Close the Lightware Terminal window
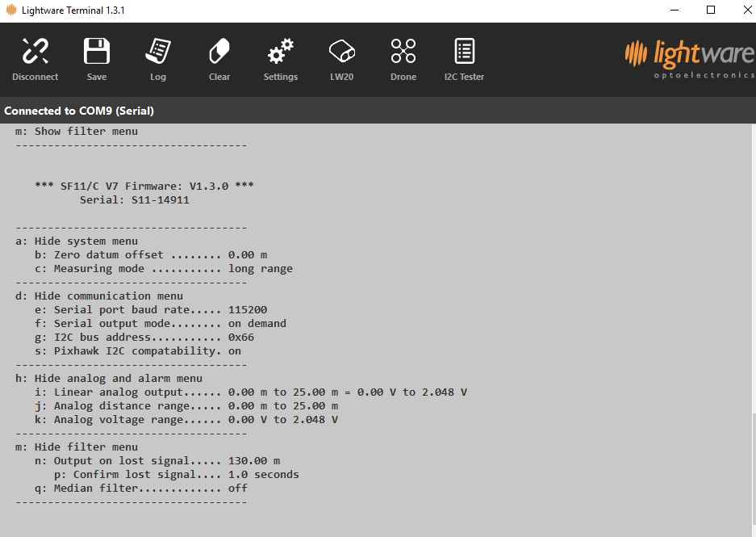 747,10
